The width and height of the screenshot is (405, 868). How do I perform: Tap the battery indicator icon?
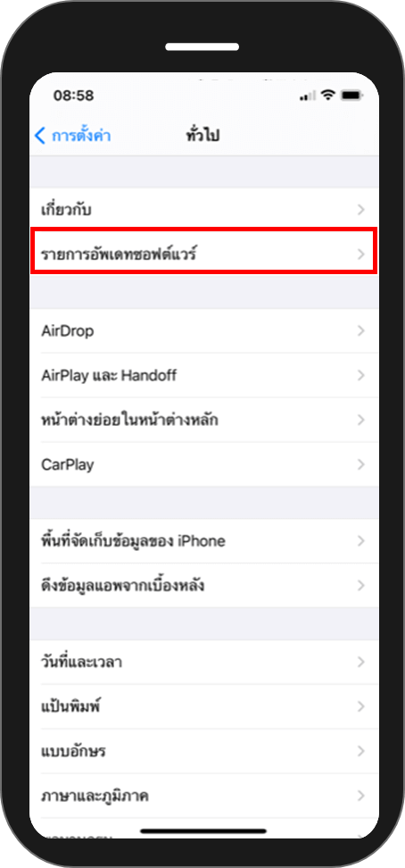click(352, 96)
